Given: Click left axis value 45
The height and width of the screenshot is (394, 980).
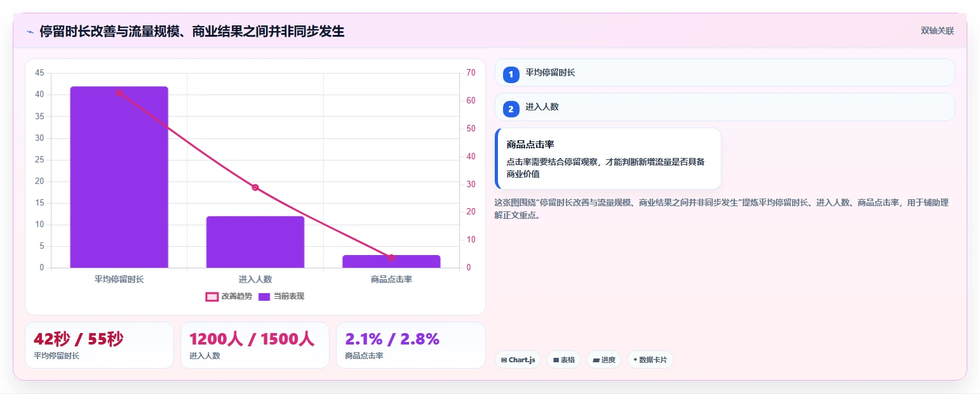Looking at the screenshot, I should tap(40, 73).
